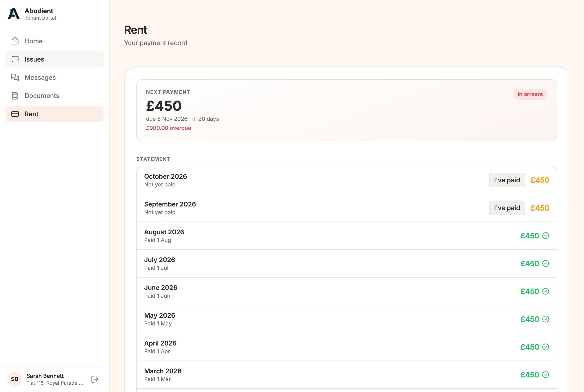Click the July 2026 paid checkmark icon
The height and width of the screenshot is (392, 584).
tap(545, 263)
